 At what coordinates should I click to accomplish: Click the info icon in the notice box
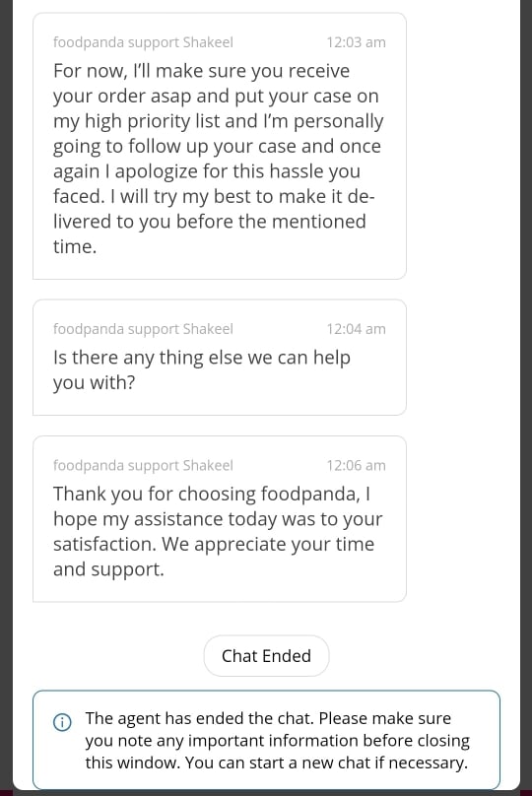(62, 721)
